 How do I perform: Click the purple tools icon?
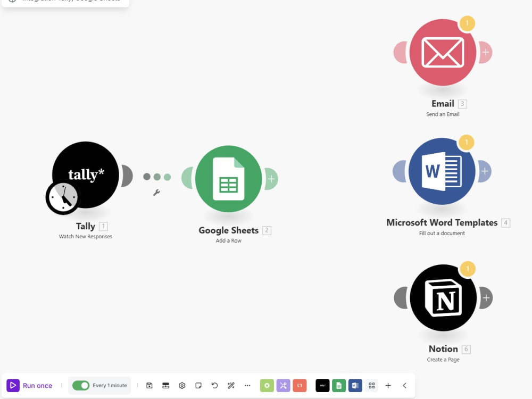click(284, 385)
